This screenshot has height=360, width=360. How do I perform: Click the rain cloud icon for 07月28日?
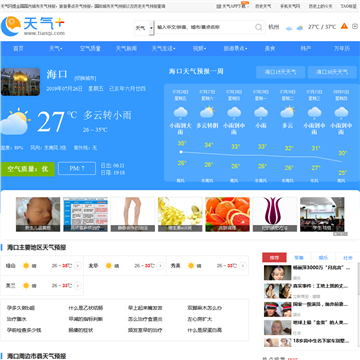coord(234,113)
